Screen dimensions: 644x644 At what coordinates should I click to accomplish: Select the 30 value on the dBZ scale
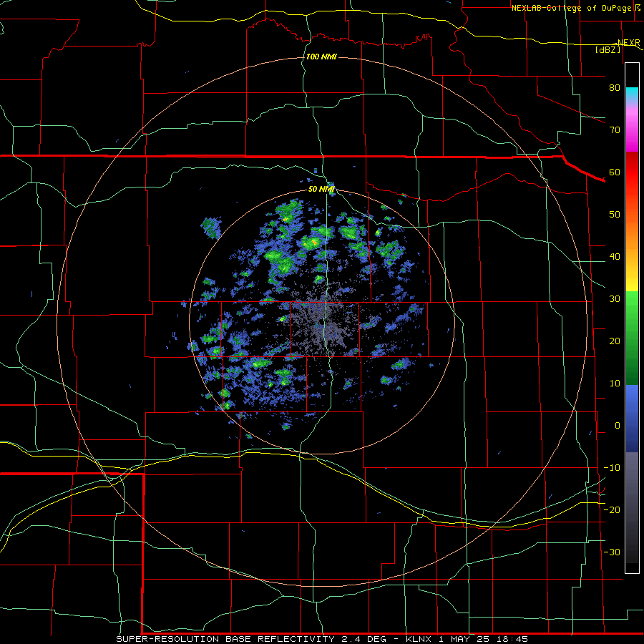615,299
